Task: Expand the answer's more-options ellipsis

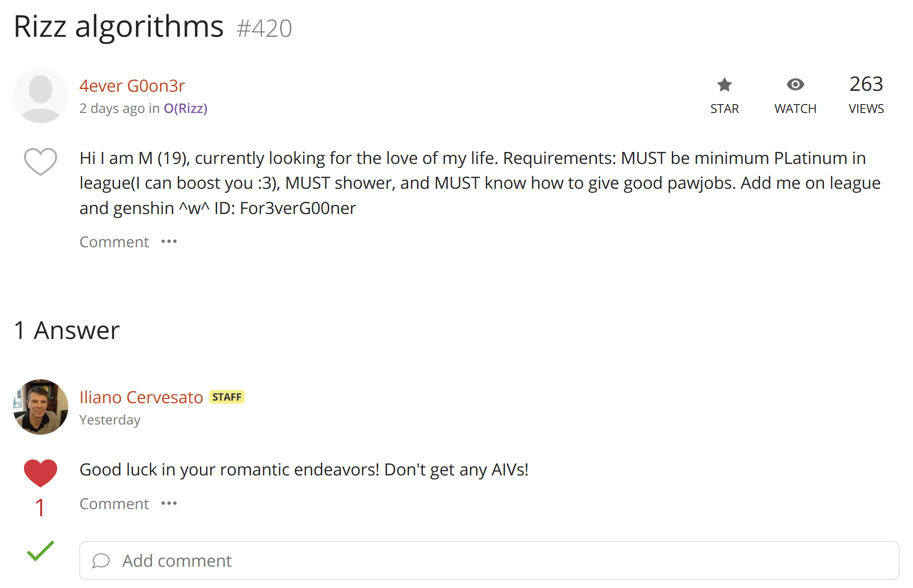Action: (x=169, y=503)
